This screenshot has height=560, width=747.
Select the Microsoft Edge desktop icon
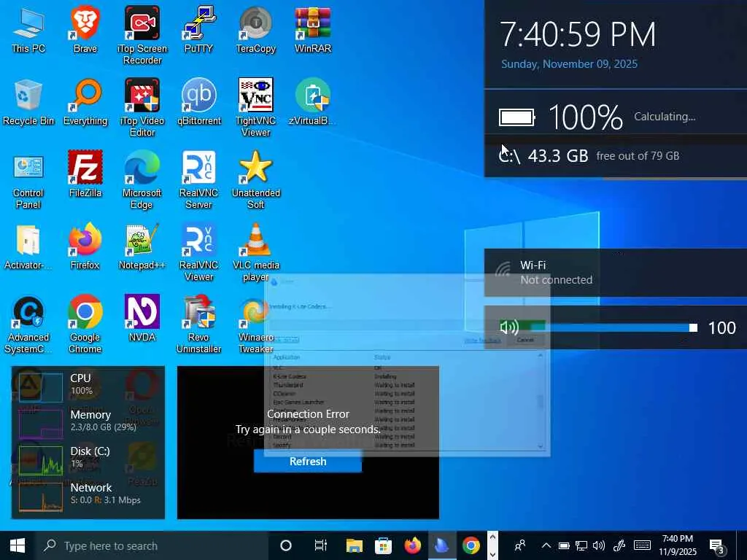(x=142, y=181)
